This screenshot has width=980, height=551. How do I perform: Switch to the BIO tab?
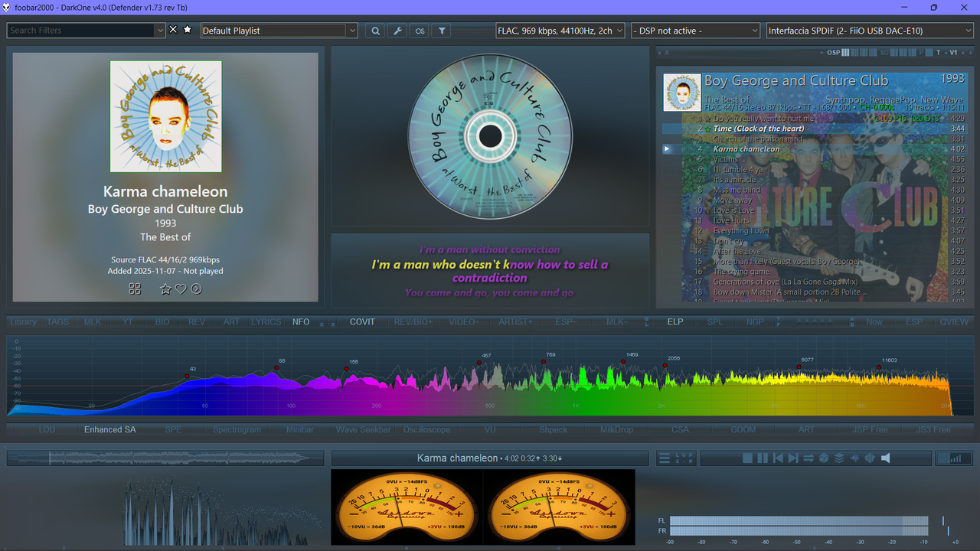pos(162,321)
